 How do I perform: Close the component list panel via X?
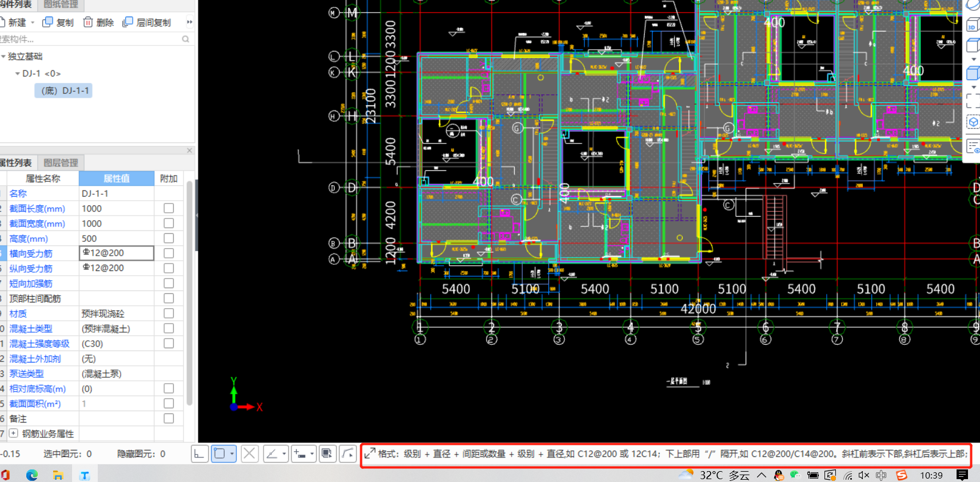pos(189,150)
